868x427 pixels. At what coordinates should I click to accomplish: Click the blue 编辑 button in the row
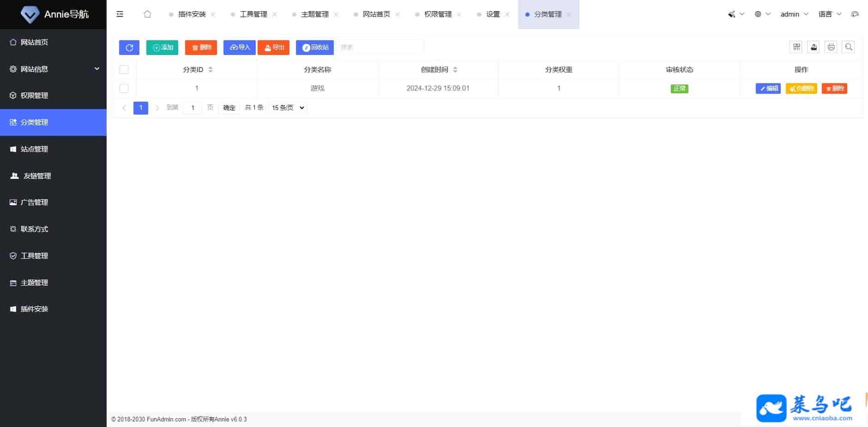coord(768,89)
